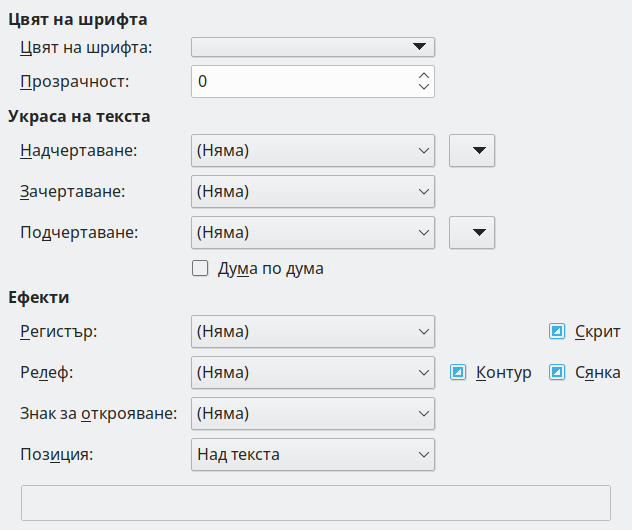Open the Релеф dropdown
The image size is (632, 530).
(313, 372)
